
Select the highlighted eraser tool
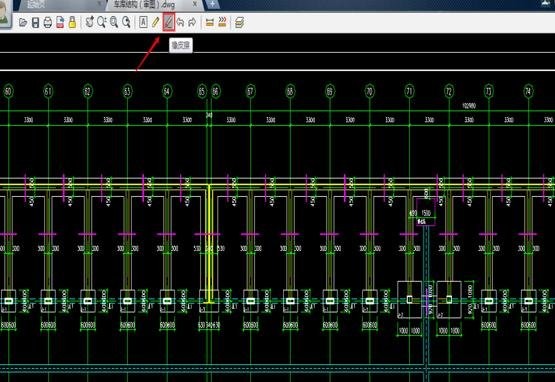pos(168,22)
